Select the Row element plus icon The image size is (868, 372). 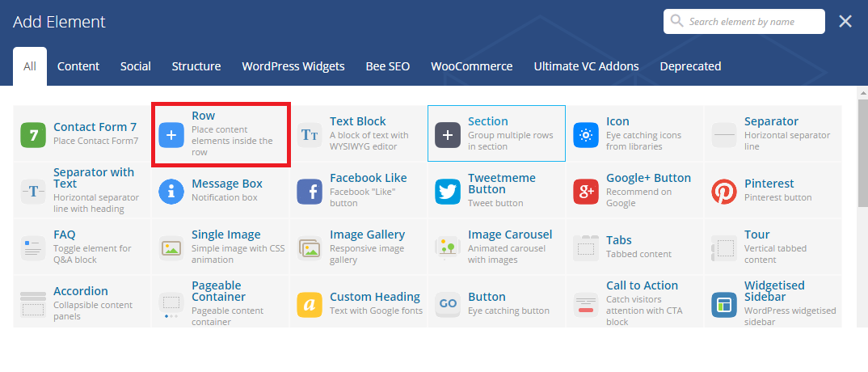point(171,134)
